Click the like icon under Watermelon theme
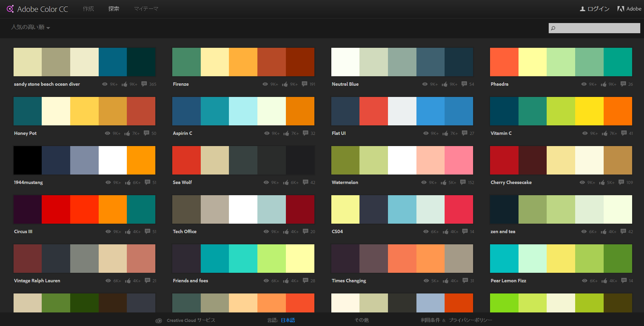The height and width of the screenshot is (326, 644). click(444, 182)
